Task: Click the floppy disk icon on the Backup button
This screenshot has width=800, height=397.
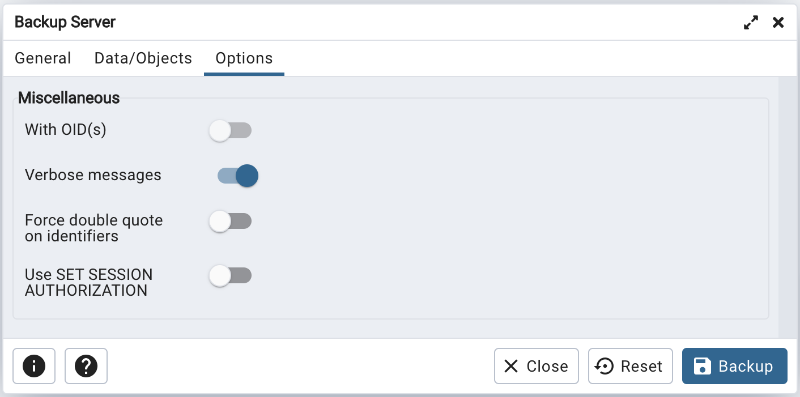Action: pyautogui.click(x=703, y=366)
